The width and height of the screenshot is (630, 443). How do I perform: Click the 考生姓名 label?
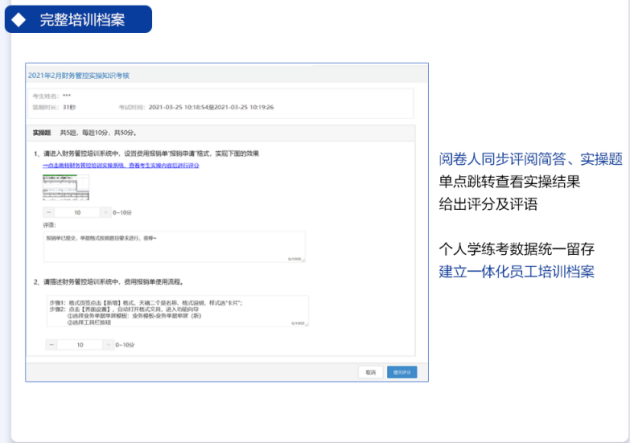tap(45, 96)
